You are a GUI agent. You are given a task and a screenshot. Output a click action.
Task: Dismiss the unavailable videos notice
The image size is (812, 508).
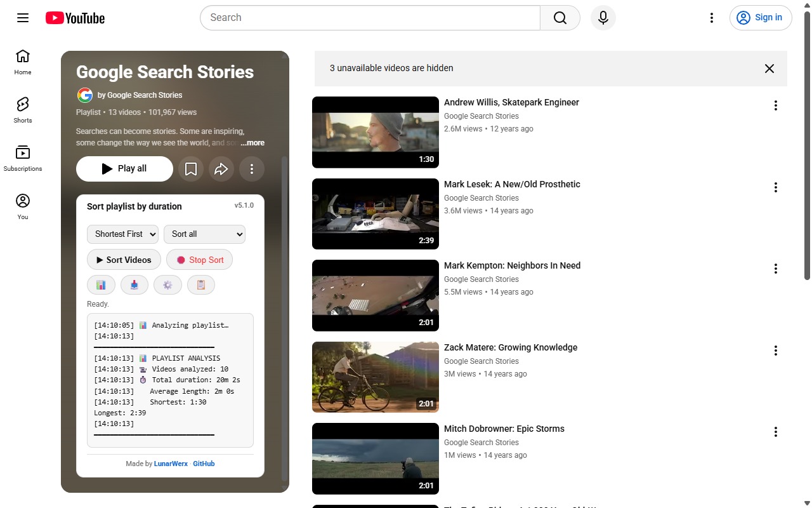(769, 69)
